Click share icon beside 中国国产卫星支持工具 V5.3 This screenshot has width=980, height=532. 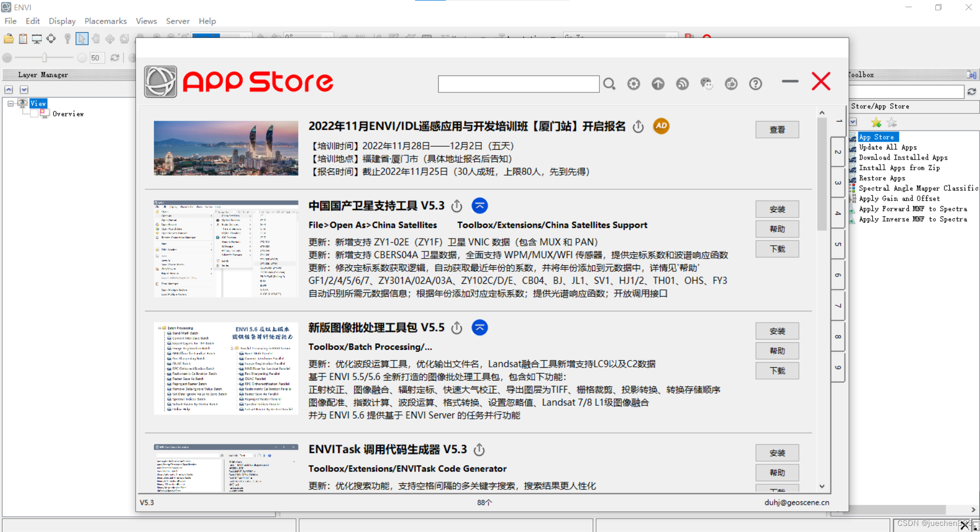click(457, 206)
